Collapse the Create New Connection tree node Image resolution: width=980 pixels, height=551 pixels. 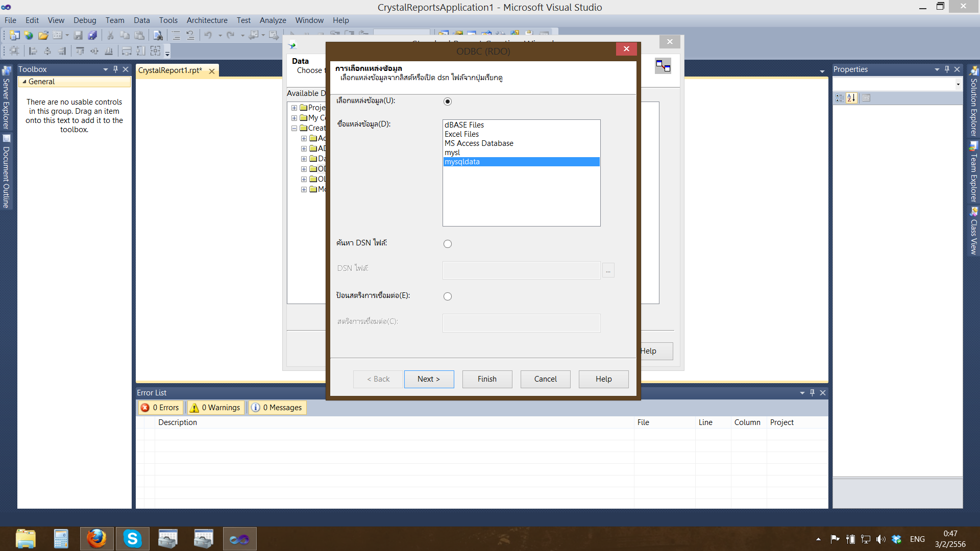pyautogui.click(x=295, y=128)
